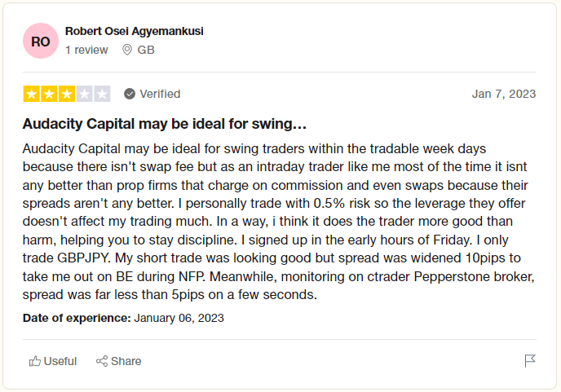Click the Useful button label
This screenshot has height=392, width=561.
[60, 361]
